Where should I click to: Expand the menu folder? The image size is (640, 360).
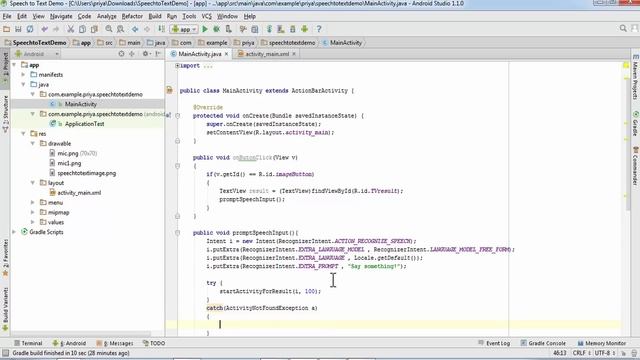[33, 202]
